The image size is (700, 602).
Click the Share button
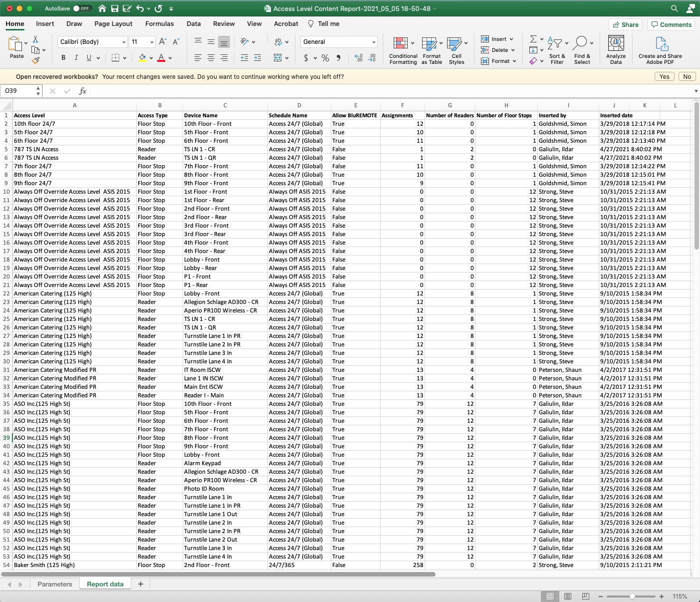[625, 24]
